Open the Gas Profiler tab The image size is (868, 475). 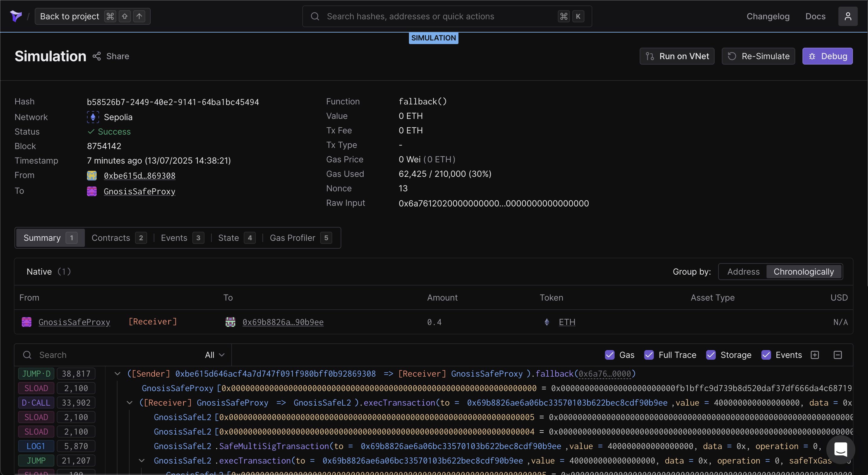pos(301,238)
